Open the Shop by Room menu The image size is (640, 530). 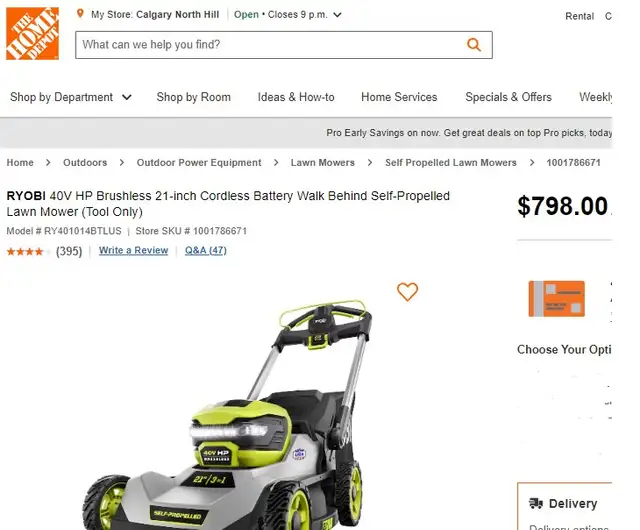click(x=193, y=97)
